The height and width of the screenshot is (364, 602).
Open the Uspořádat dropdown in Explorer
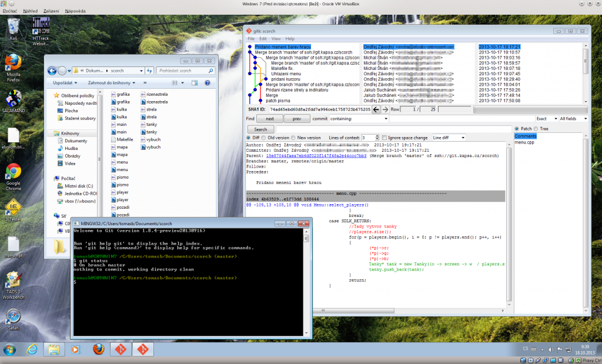[x=65, y=82]
